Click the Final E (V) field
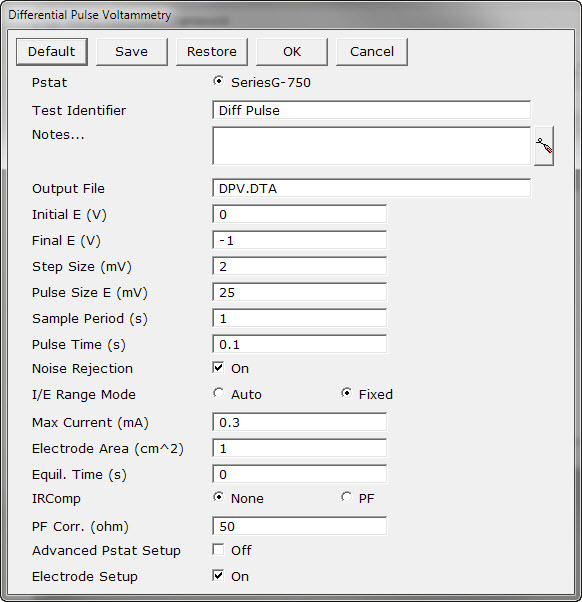Image resolution: width=582 pixels, height=602 pixels. [x=299, y=240]
